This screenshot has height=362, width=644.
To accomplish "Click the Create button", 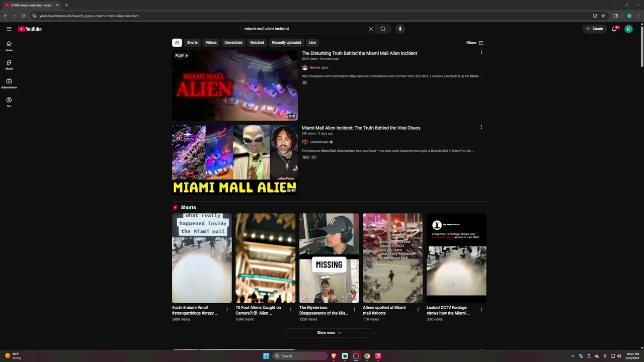I will pos(594,29).
